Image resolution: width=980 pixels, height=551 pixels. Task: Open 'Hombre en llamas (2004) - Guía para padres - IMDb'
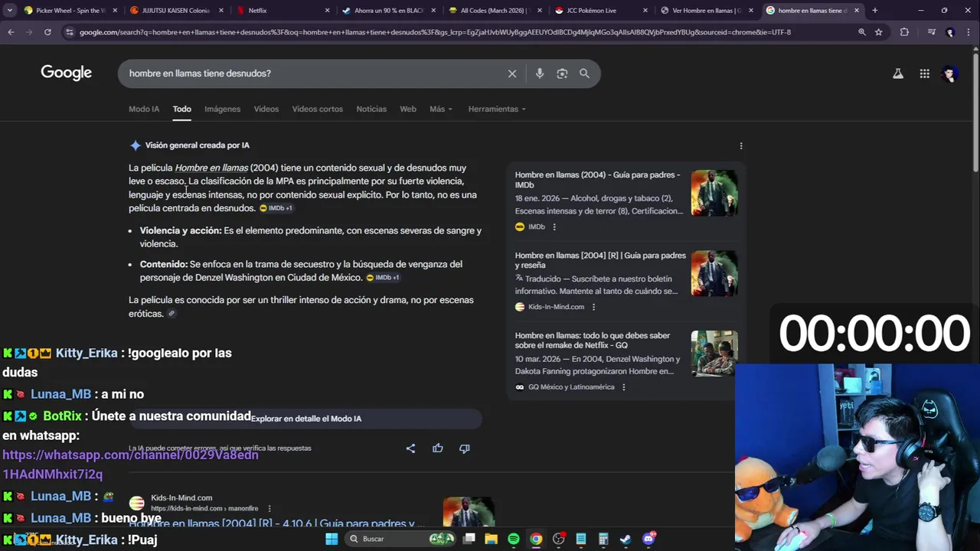598,180
